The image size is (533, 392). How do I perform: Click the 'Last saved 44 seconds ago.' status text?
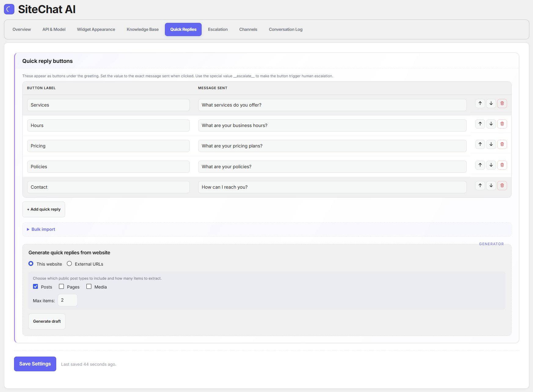pyautogui.click(x=89, y=364)
